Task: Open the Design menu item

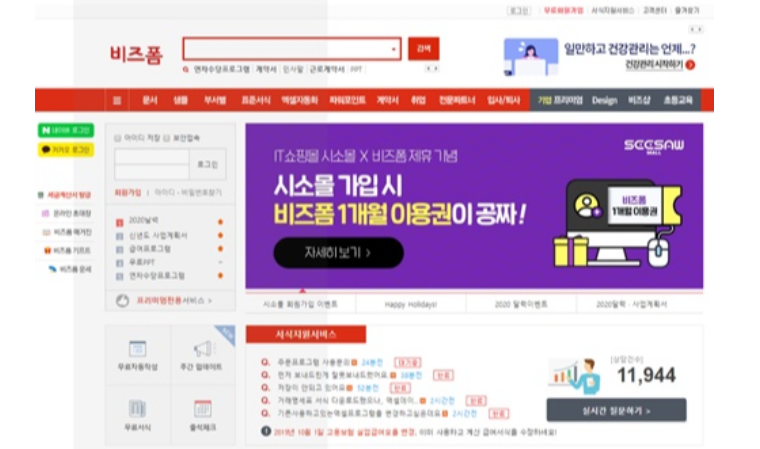Action: 604,100
